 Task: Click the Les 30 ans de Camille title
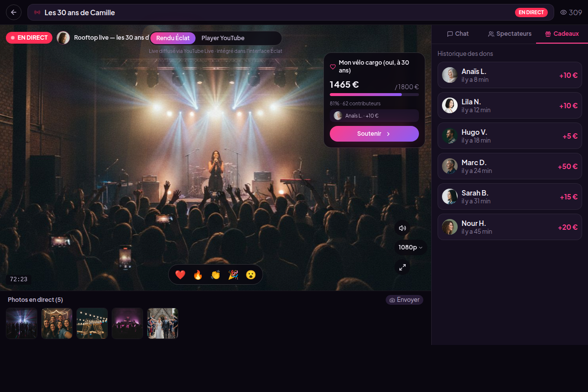pos(80,12)
